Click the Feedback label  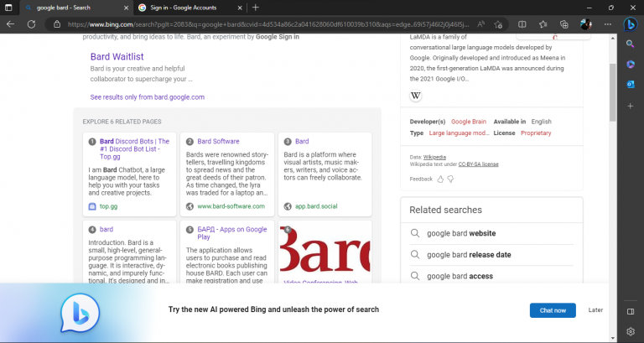tap(421, 179)
